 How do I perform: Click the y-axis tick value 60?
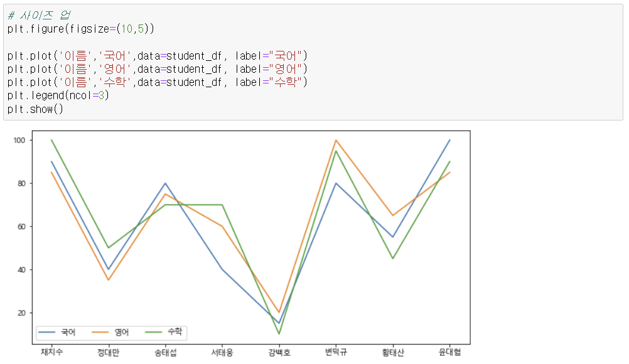tap(21, 227)
